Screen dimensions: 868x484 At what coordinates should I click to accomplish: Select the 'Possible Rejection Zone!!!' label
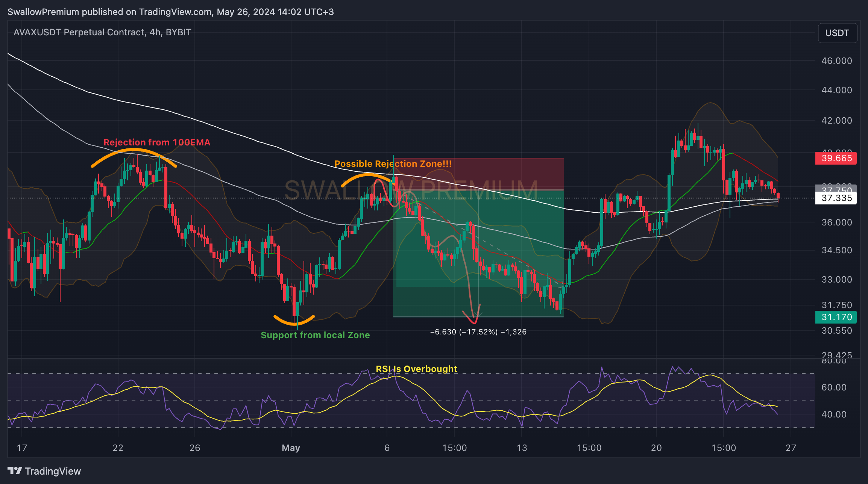[393, 164]
